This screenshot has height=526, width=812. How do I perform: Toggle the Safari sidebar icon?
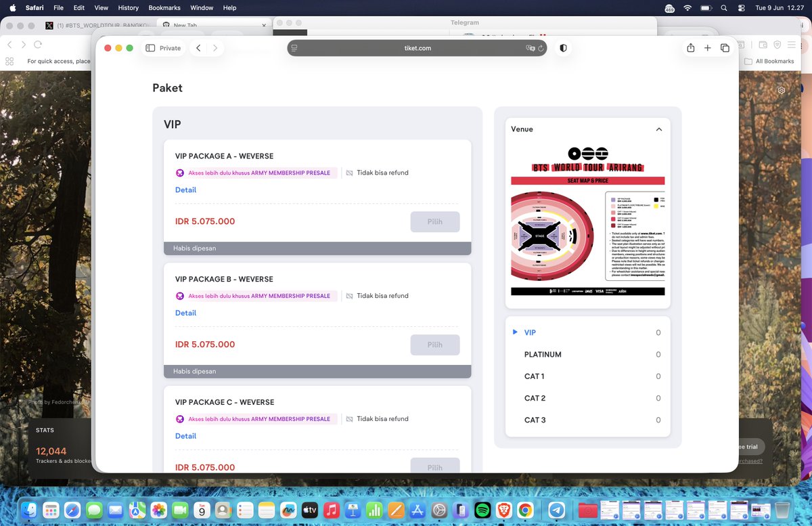150,48
